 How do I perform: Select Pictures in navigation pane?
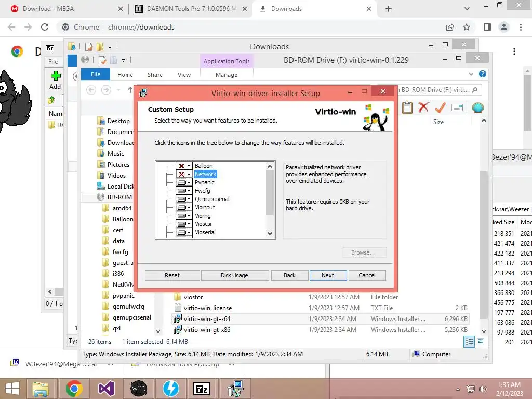[118, 165]
